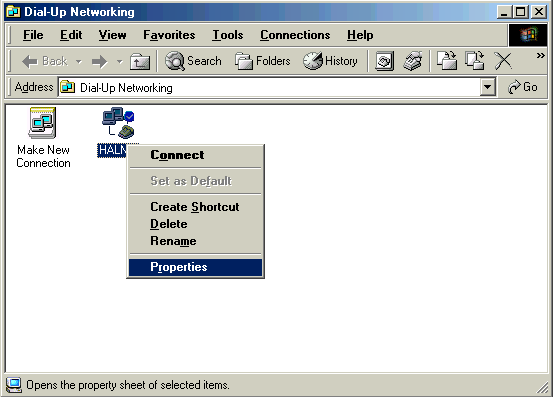This screenshot has height=397, width=553.
Task: Open the Back history dropdown arrow
Action: pyautogui.click(x=79, y=62)
